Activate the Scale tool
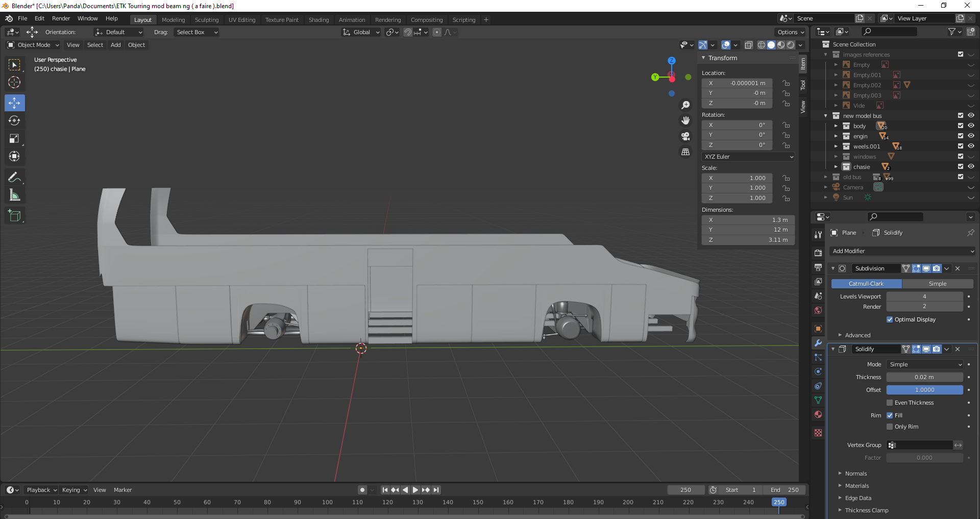The height and width of the screenshot is (519, 980). tap(14, 138)
